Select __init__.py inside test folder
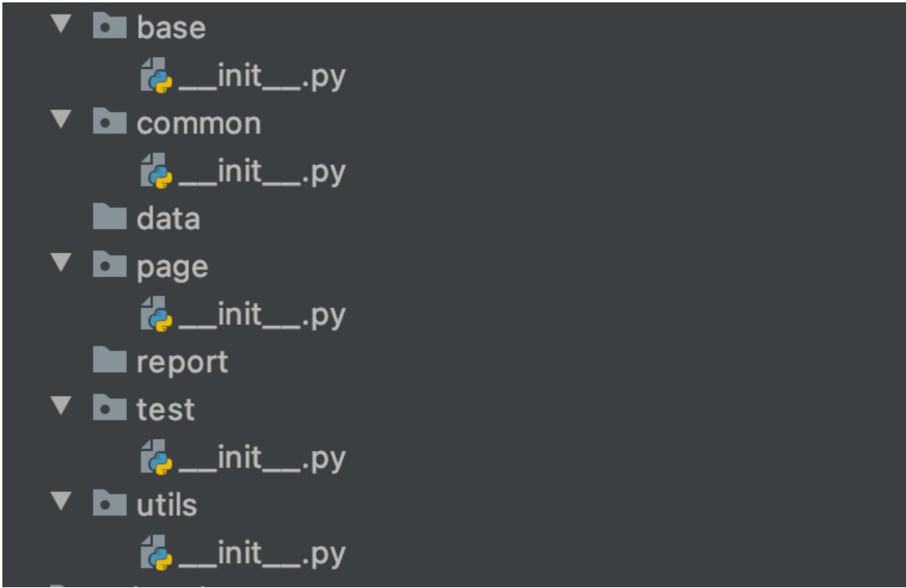 [262, 459]
